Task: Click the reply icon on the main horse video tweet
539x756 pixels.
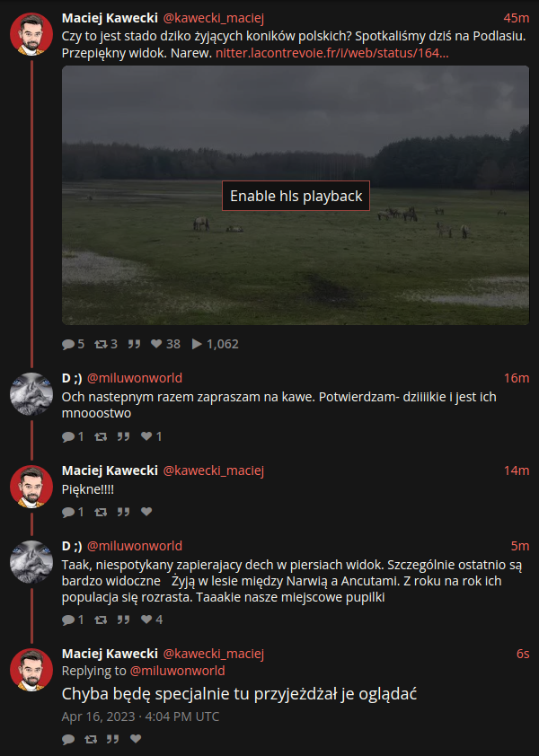Action: pyautogui.click(x=68, y=344)
